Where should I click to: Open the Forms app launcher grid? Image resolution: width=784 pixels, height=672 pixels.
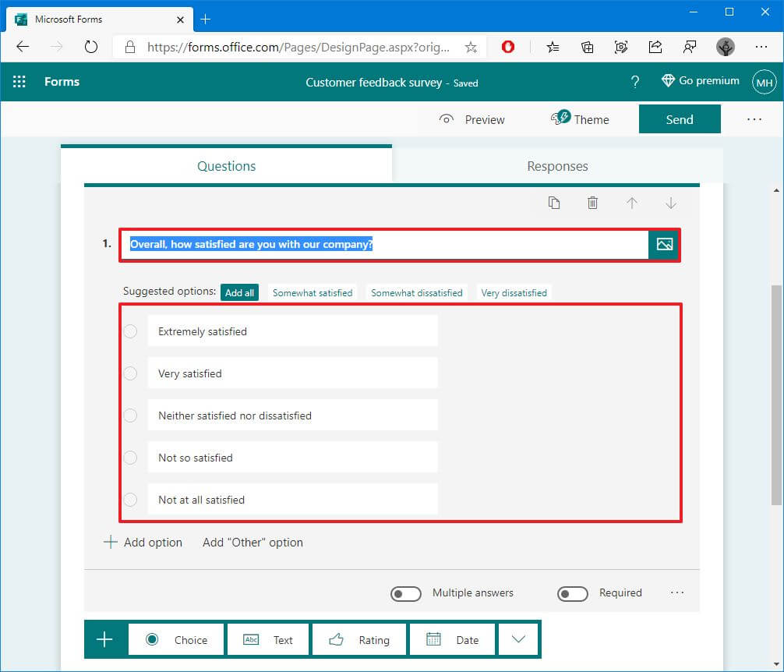pyautogui.click(x=19, y=82)
